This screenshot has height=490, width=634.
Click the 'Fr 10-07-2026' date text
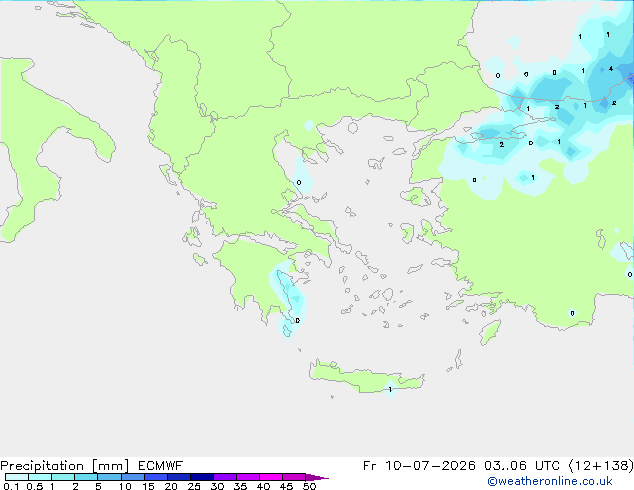(x=419, y=466)
